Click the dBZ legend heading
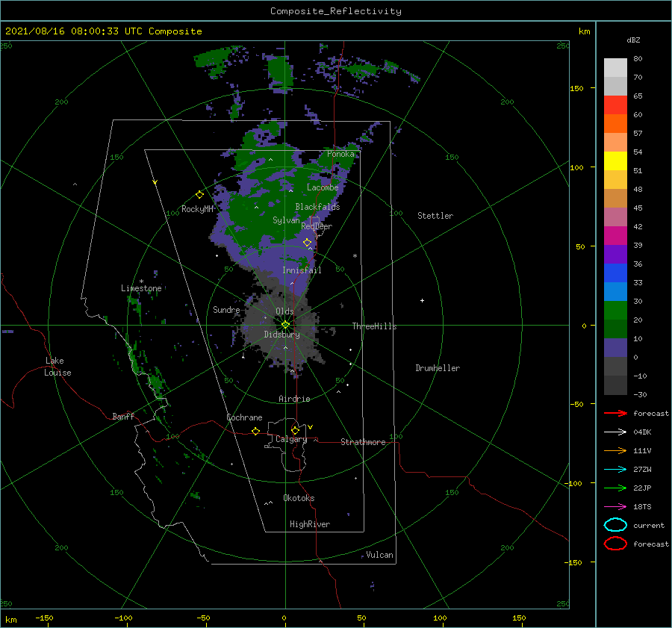This screenshot has width=672, height=628. [633, 40]
